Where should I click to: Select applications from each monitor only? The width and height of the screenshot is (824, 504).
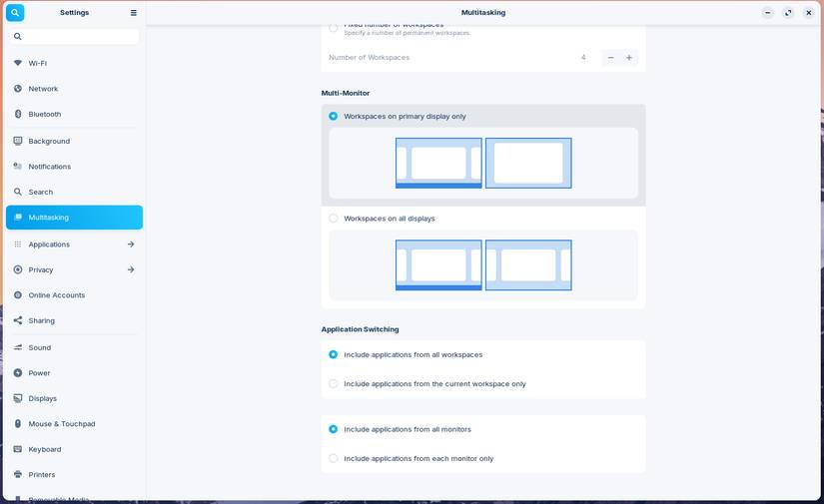[x=334, y=458]
